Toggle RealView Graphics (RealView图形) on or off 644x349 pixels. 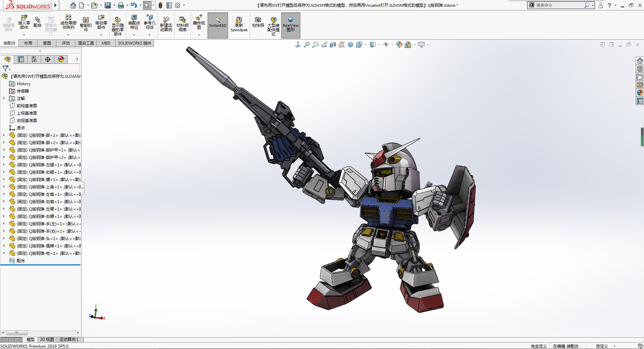pyautogui.click(x=291, y=24)
